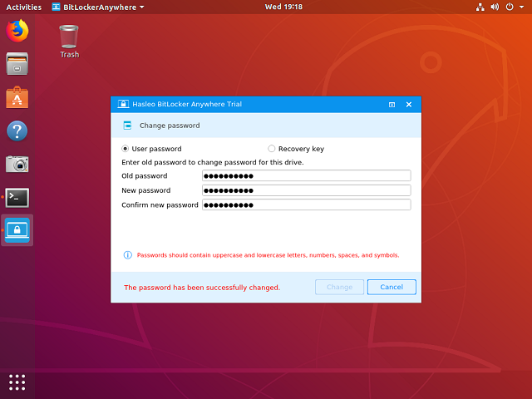532x399 pixels.
Task: Click the info icon beside password hint
Action: pos(127,255)
